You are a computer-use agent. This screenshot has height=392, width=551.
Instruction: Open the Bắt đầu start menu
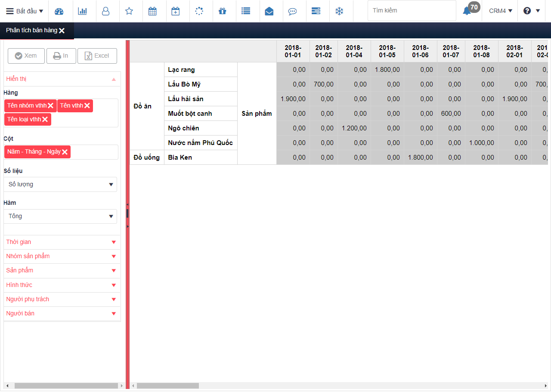(25, 11)
